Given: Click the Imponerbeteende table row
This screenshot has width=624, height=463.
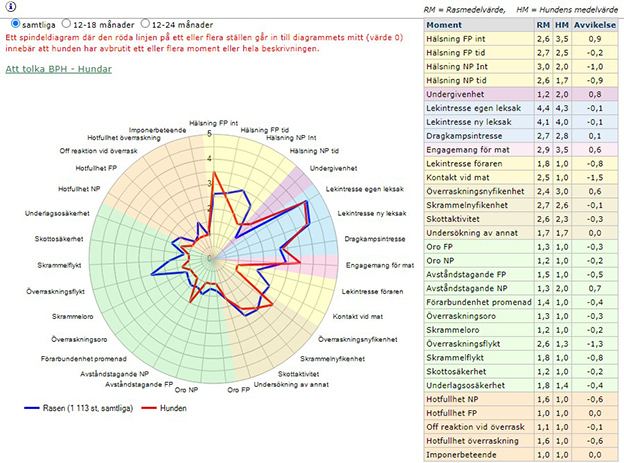Looking at the screenshot, I should pyautogui.click(x=521, y=455).
